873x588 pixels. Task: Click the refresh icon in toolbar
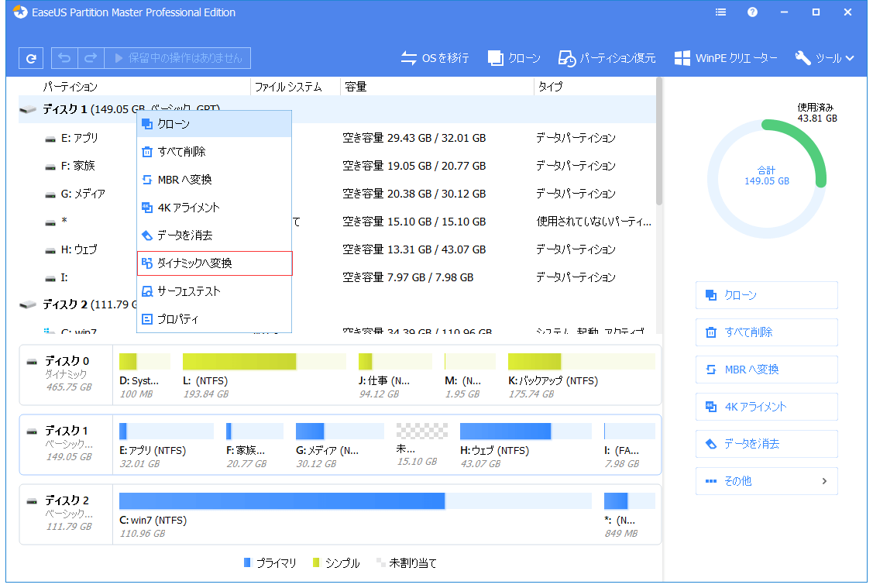pos(31,58)
